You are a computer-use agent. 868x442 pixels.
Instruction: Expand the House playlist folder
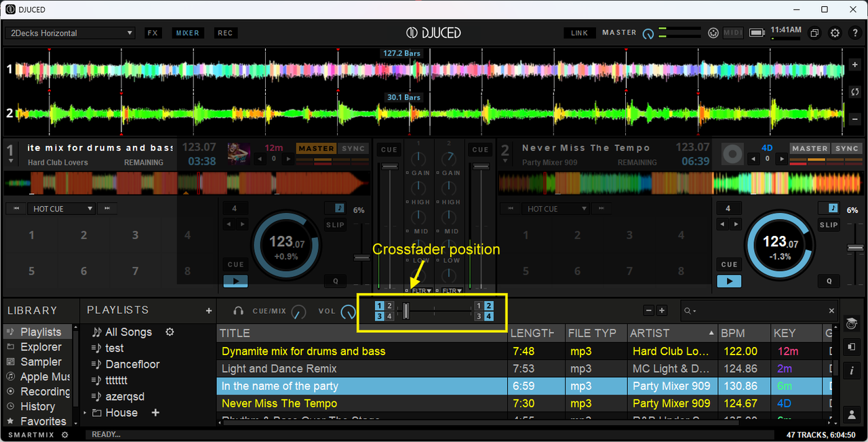click(x=85, y=412)
